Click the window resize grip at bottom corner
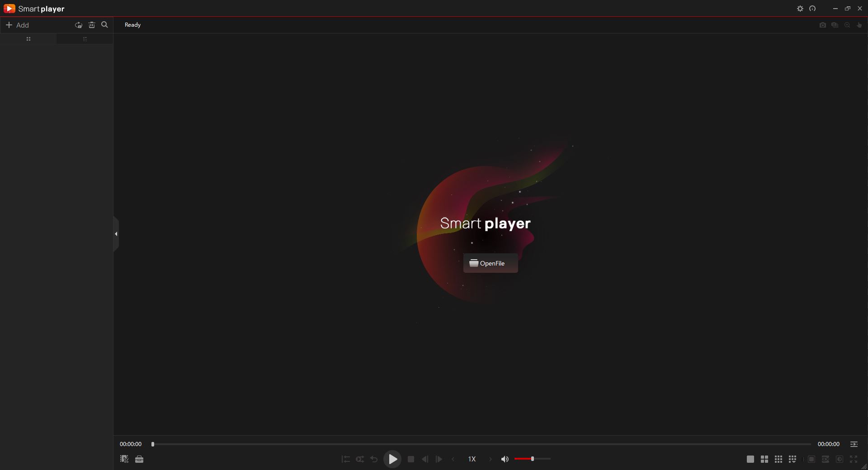868x470 pixels. point(864,466)
